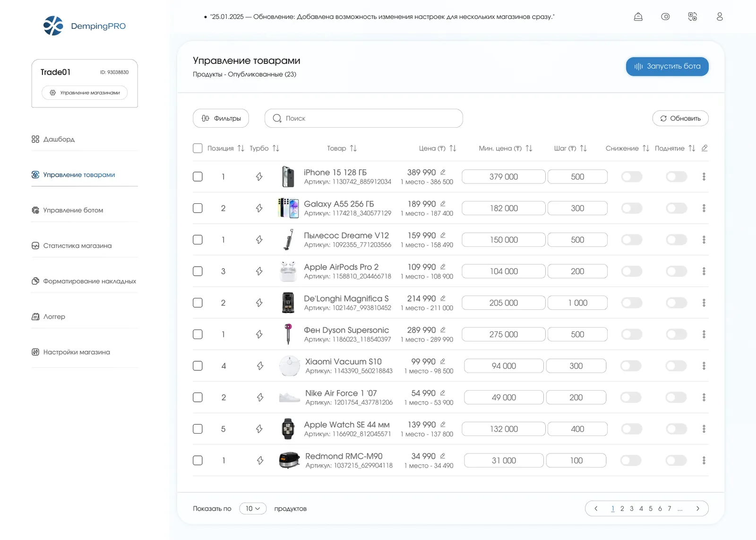Sort by Мин. цена column arrows

pos(529,148)
